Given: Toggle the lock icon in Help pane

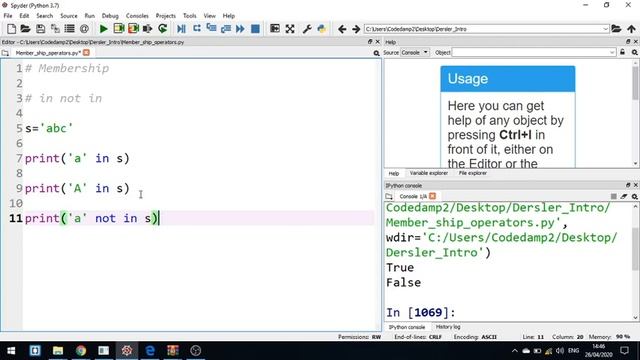Looking at the screenshot, I should tap(622, 52).
